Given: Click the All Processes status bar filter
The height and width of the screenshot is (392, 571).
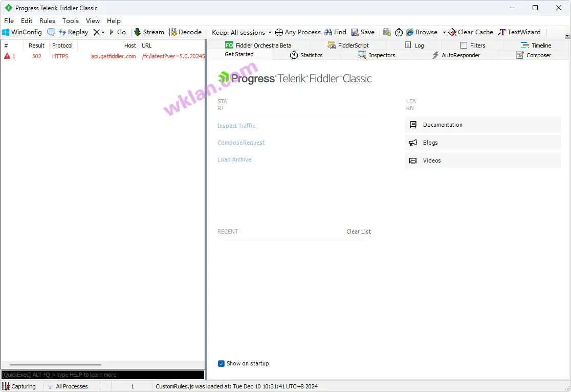Looking at the screenshot, I should point(68,386).
